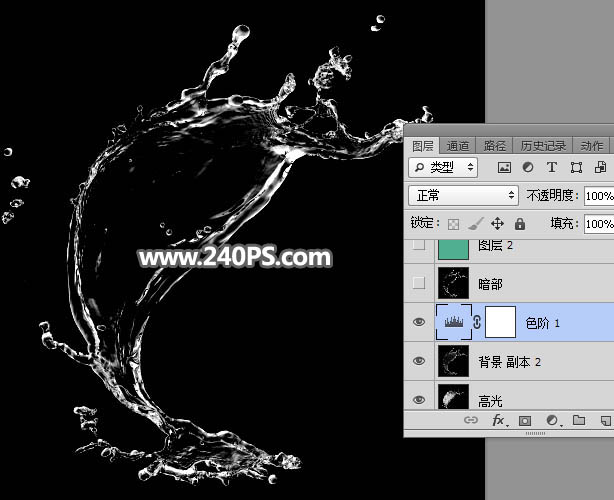Click the 填充 value field
614x500 pixels.
(x=599, y=224)
